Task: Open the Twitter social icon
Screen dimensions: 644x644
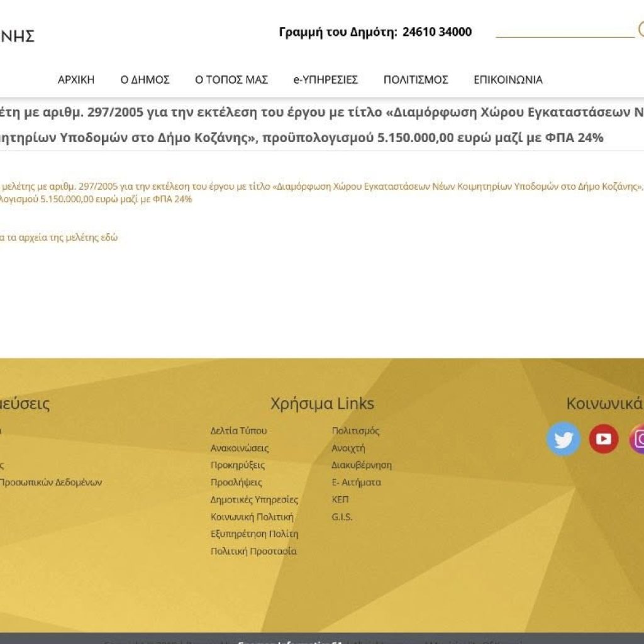Action: [x=563, y=439]
